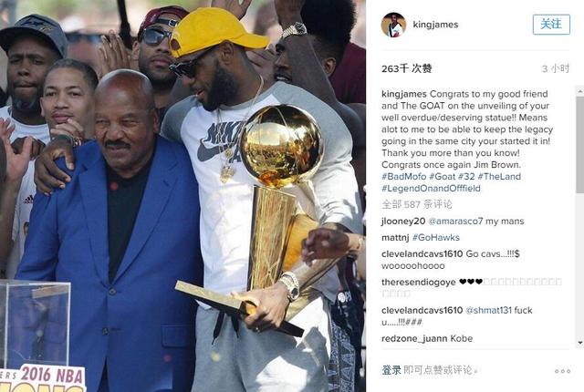This screenshot has height=392, width=584.
Task: Open the three-dots more options menu
Action: [562, 371]
